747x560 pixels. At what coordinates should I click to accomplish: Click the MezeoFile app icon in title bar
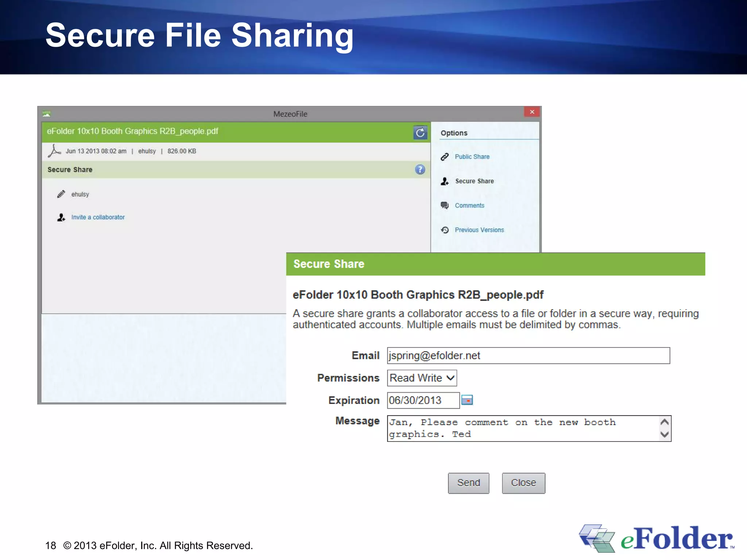[x=46, y=114]
